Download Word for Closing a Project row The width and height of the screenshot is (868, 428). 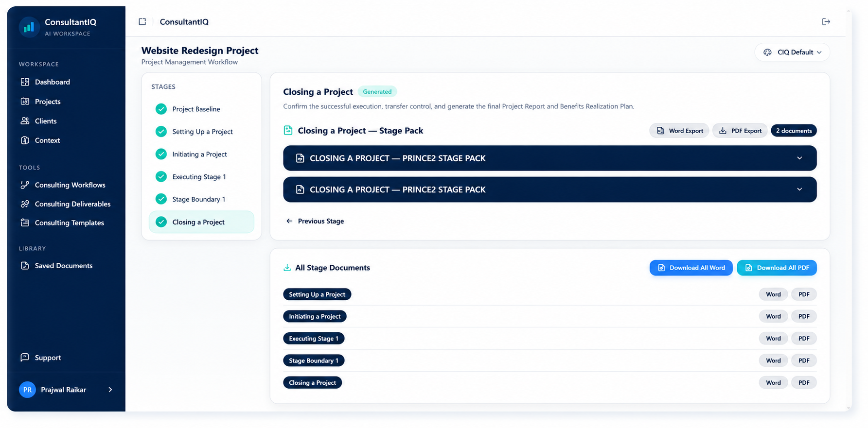pos(773,383)
